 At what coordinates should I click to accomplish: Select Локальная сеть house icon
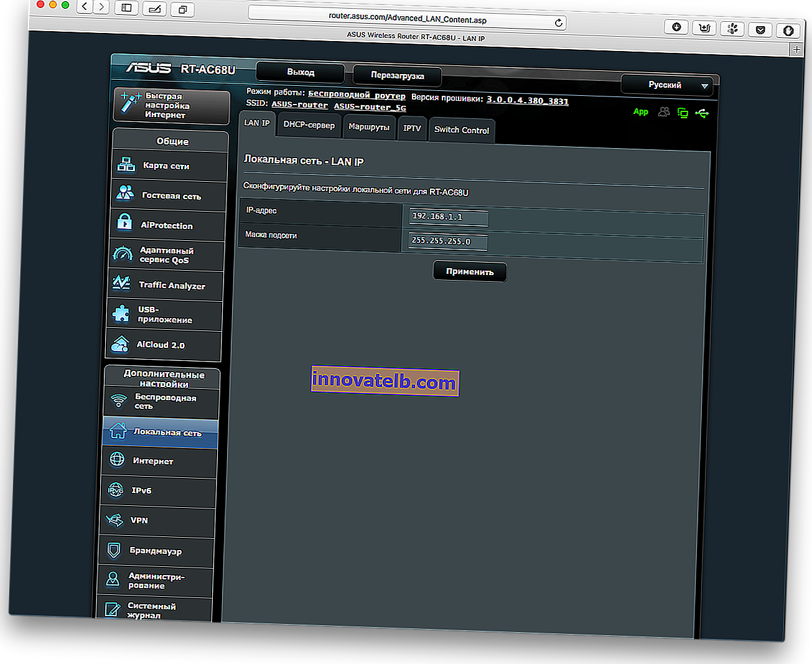118,429
